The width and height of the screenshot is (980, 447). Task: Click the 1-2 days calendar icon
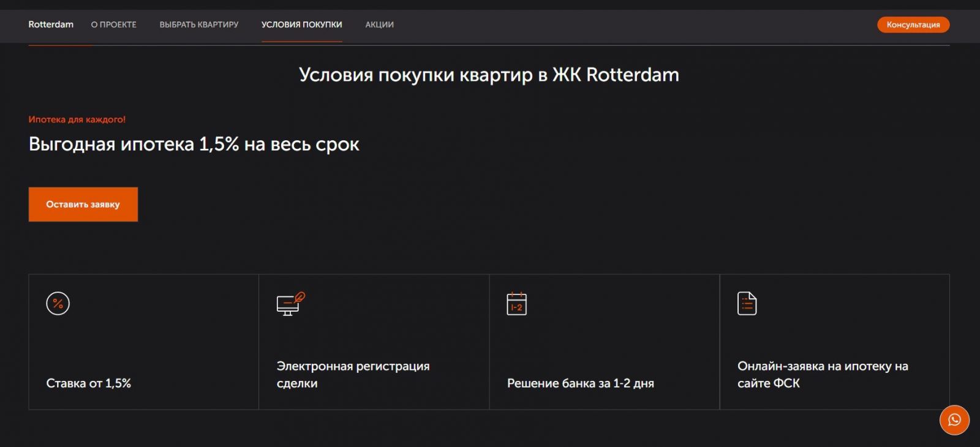[x=516, y=304]
